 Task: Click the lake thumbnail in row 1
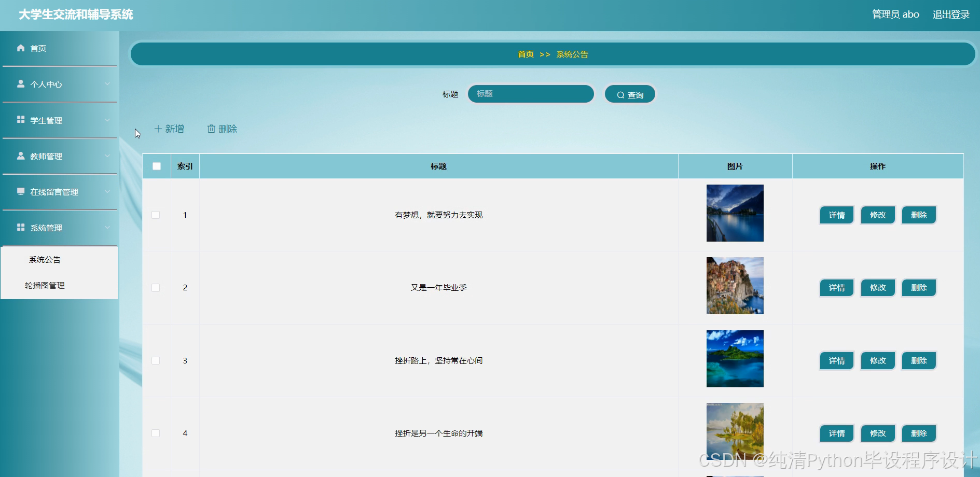735,213
